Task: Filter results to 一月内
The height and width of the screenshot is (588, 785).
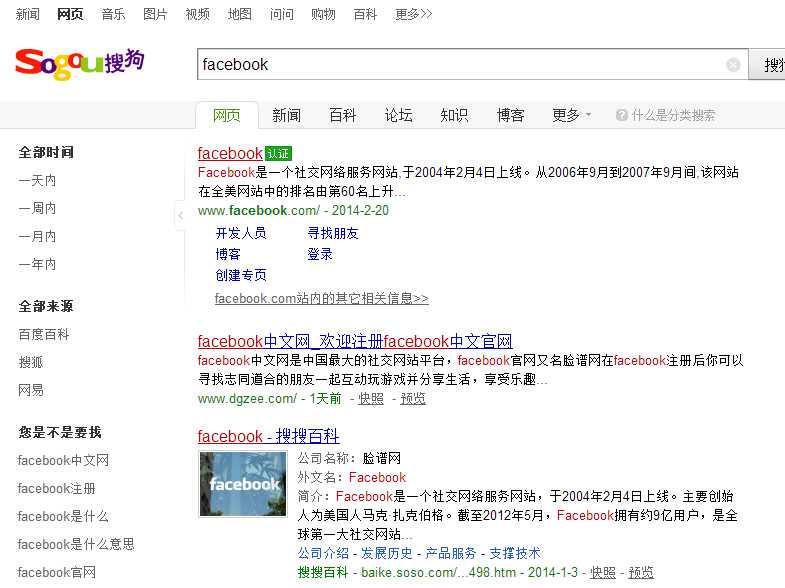Action: coord(37,236)
